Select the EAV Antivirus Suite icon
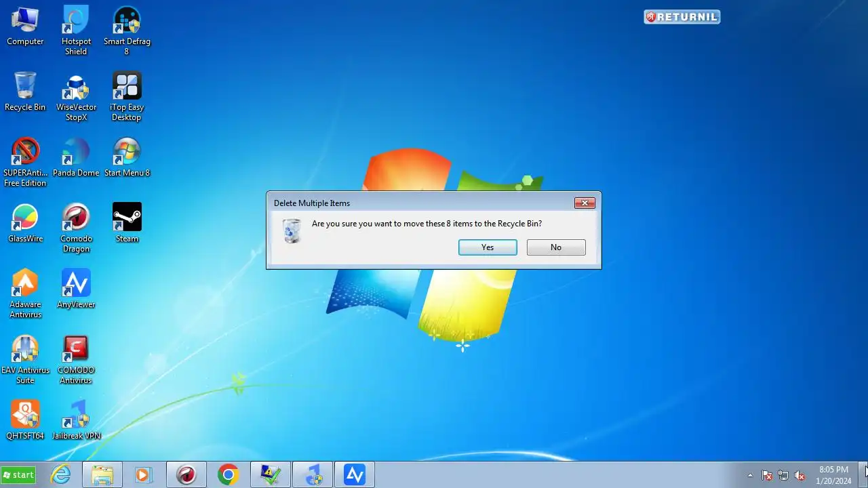Screen dimensions: 868x488 point(25,360)
